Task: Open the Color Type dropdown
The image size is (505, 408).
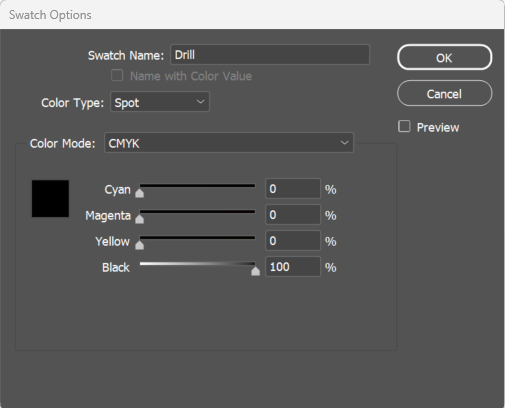Action: 160,102
